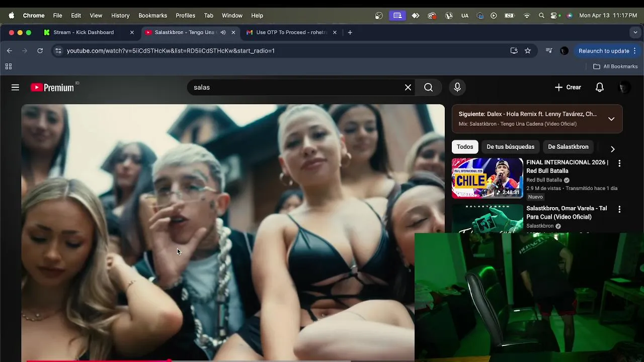This screenshot has width=644, height=362.
Task: Open Spotlight search in menu bar
Action: coord(541,16)
